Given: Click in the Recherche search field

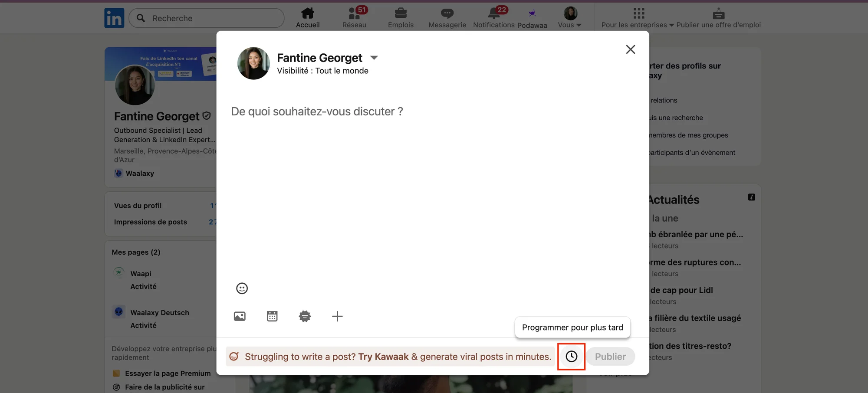Looking at the screenshot, I should [207, 18].
